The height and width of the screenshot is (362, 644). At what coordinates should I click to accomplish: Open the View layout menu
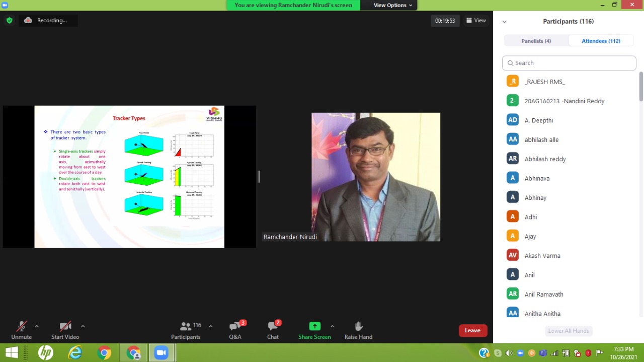click(x=475, y=21)
